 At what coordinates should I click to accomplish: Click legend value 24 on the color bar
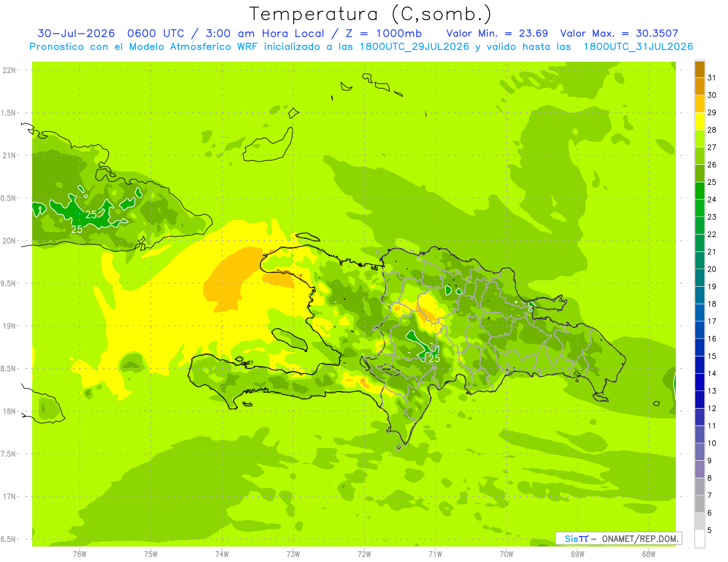712,199
